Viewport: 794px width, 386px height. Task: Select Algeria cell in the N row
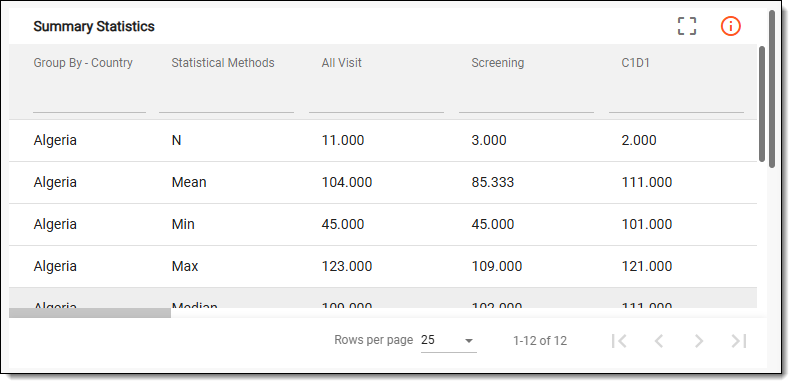pos(55,140)
